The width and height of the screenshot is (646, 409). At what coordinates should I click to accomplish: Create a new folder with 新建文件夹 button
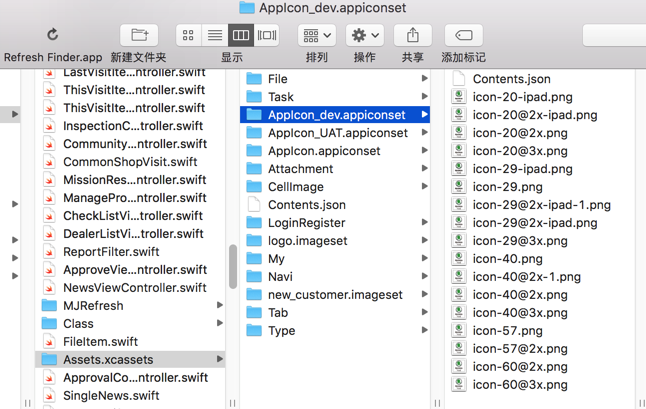pos(139,35)
